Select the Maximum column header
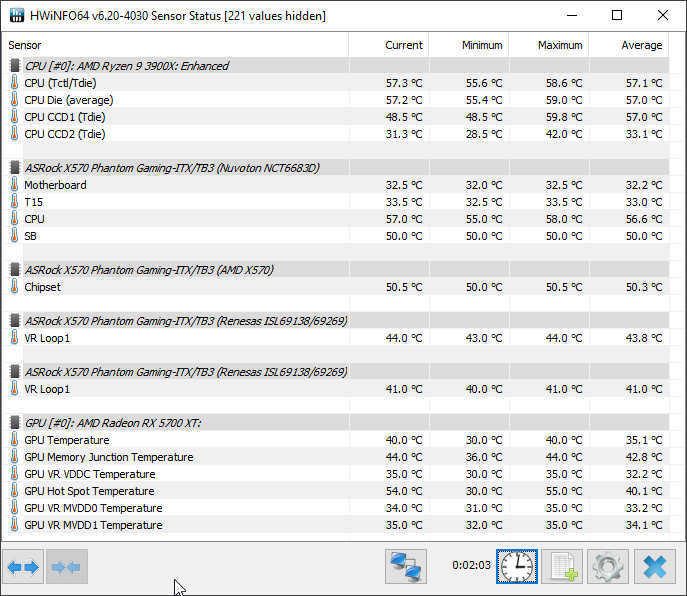 (560, 45)
